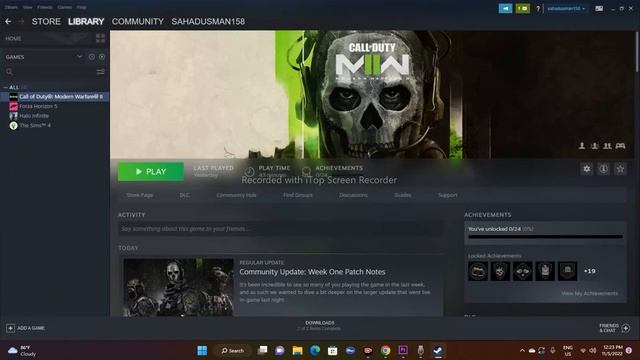Click ADD A GAME
This screenshot has height=360, width=640.
point(25,328)
